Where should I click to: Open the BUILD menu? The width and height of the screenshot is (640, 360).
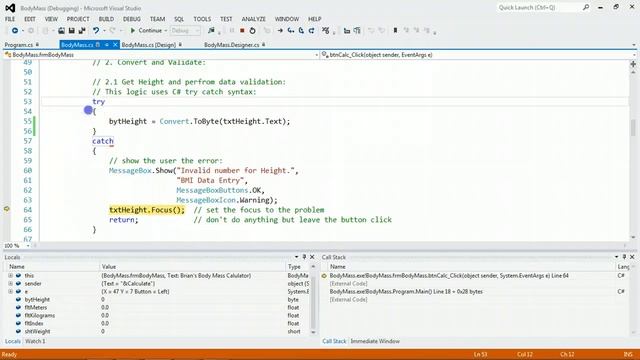pos(107,19)
